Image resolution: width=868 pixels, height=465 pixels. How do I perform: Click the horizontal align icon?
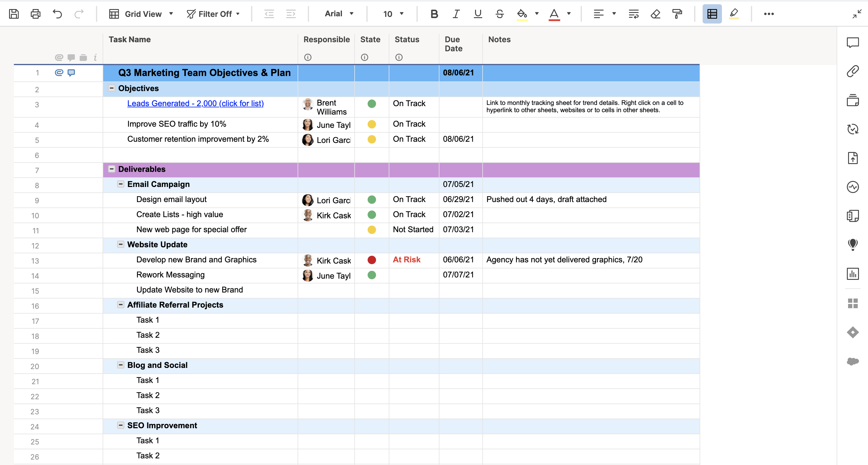click(598, 14)
